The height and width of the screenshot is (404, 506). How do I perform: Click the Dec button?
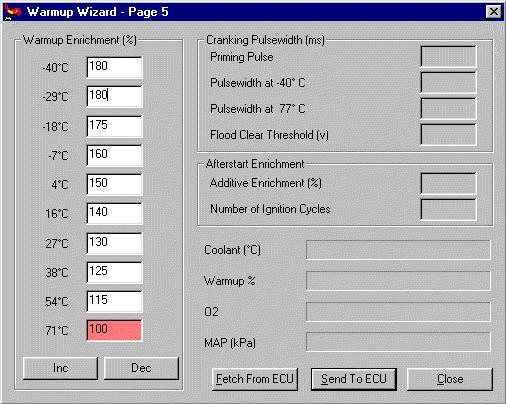click(x=141, y=368)
